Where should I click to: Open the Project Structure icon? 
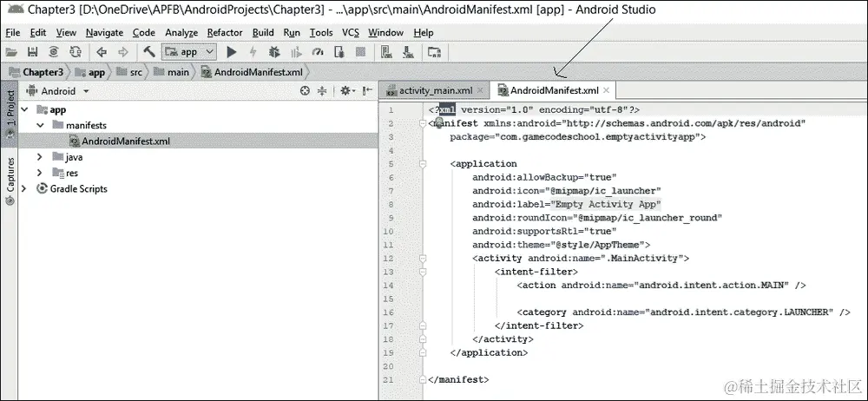point(435,52)
